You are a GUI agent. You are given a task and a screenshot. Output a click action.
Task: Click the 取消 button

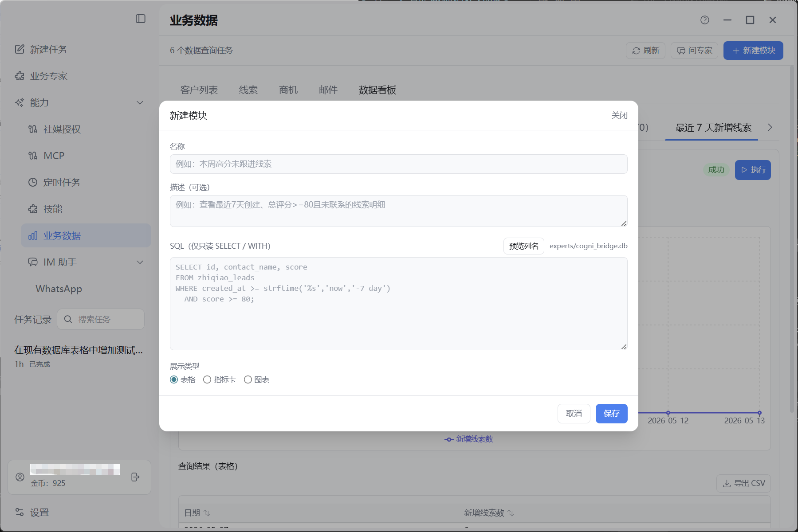(x=574, y=414)
